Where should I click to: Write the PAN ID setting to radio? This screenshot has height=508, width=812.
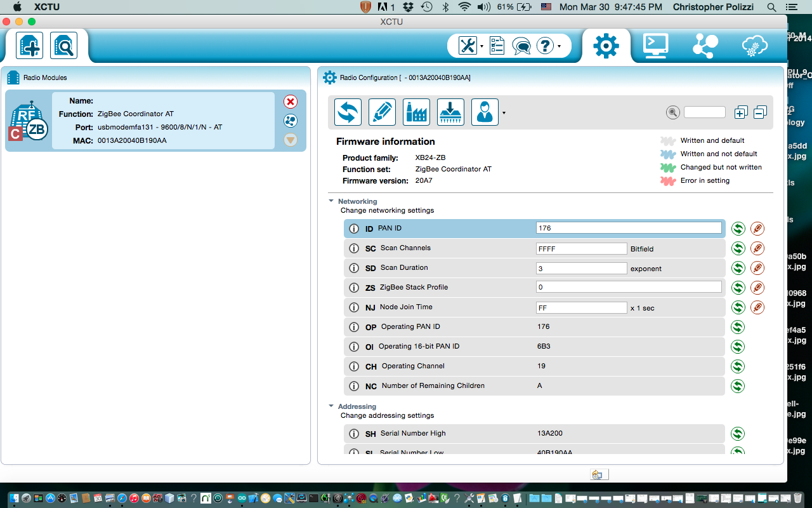(757, 229)
